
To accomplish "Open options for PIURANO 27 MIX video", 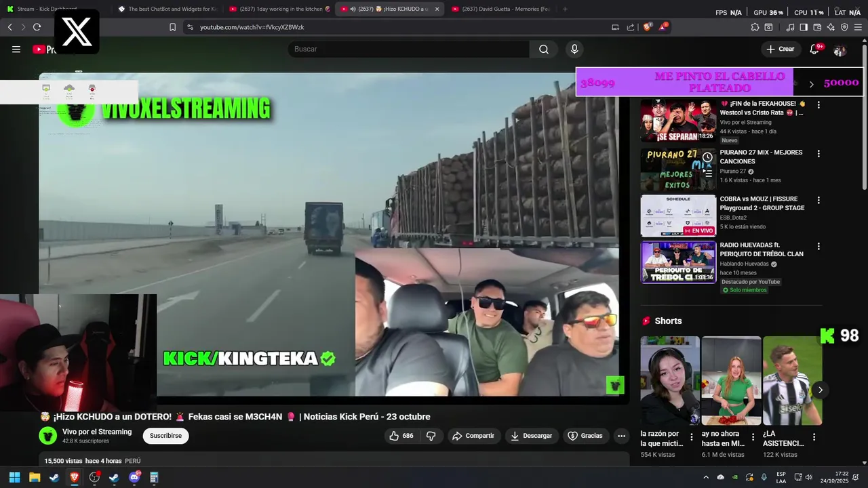I will click(x=818, y=154).
